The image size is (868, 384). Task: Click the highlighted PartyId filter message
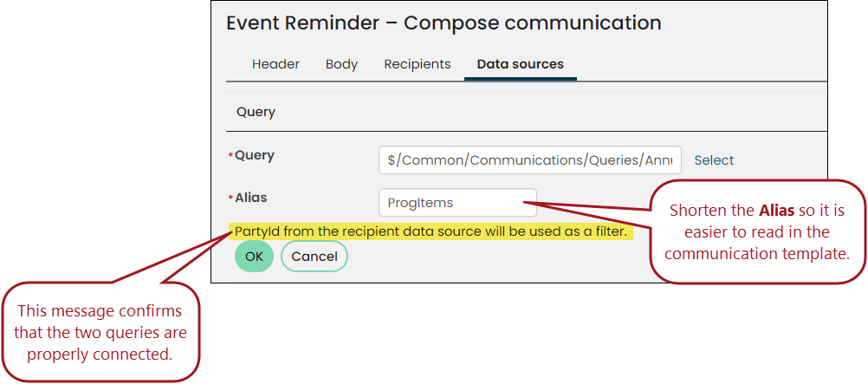click(x=431, y=231)
